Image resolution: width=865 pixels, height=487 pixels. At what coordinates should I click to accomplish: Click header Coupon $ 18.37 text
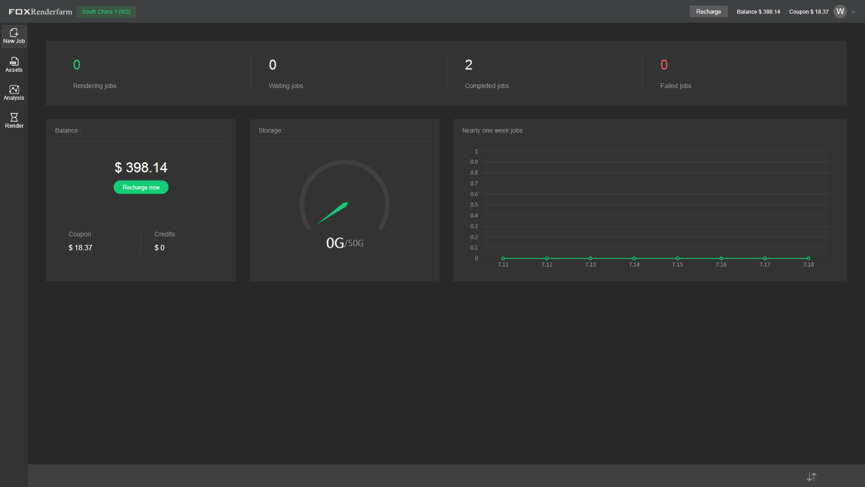(x=809, y=12)
